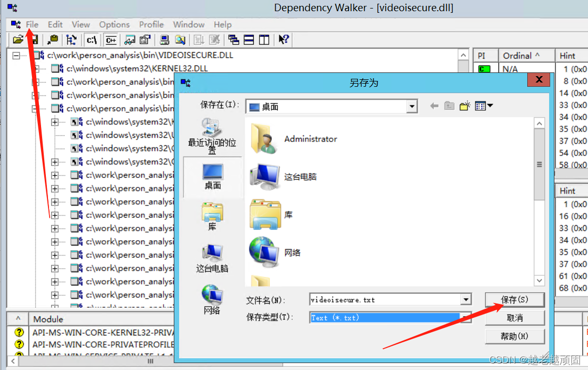Viewport: 588px width, 370px height.
Task: Open the 保存在 location dropdown
Action: pos(412,106)
